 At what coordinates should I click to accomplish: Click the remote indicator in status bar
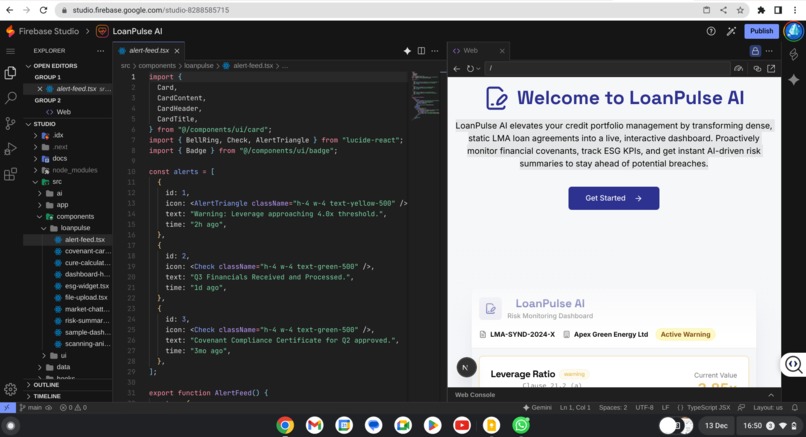click(7, 407)
